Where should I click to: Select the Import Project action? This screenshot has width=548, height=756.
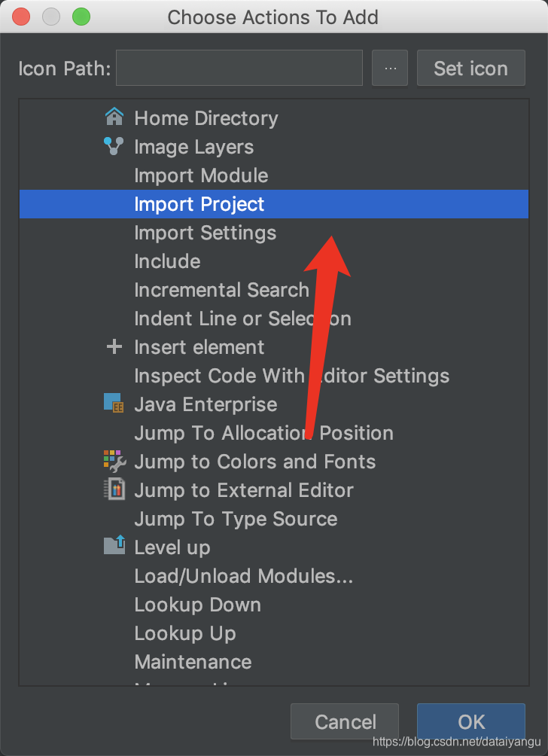point(199,204)
